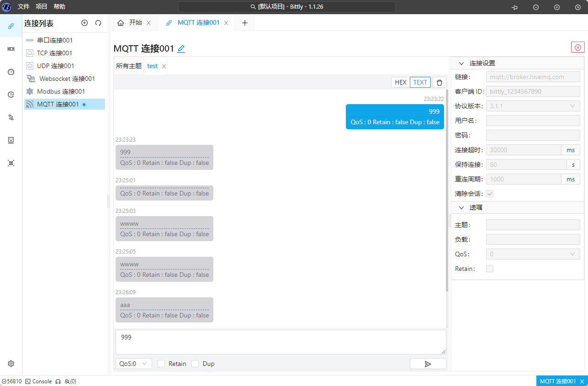Viewport: 588px width, 386px height.
Task: Open the 协议版本 3.1.1 dropdown
Action: tap(533, 106)
